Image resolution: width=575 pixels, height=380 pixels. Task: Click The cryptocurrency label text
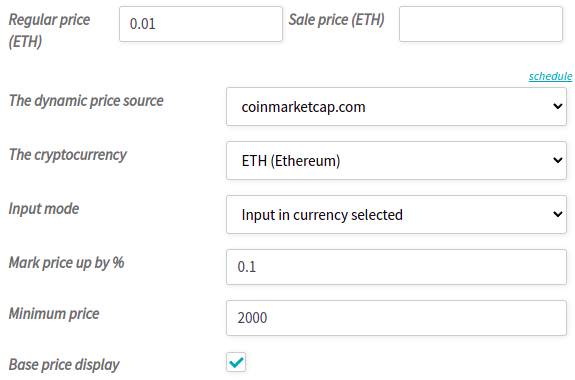pyautogui.click(x=67, y=155)
